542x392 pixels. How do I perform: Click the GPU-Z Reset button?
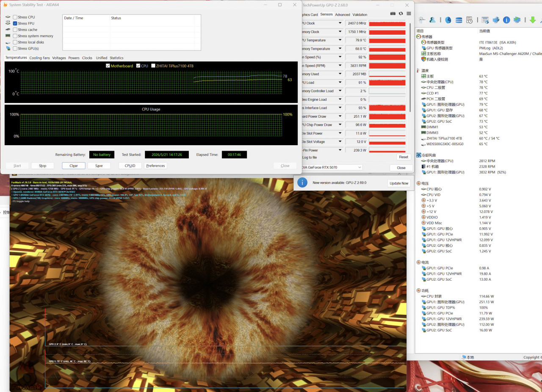404,157
